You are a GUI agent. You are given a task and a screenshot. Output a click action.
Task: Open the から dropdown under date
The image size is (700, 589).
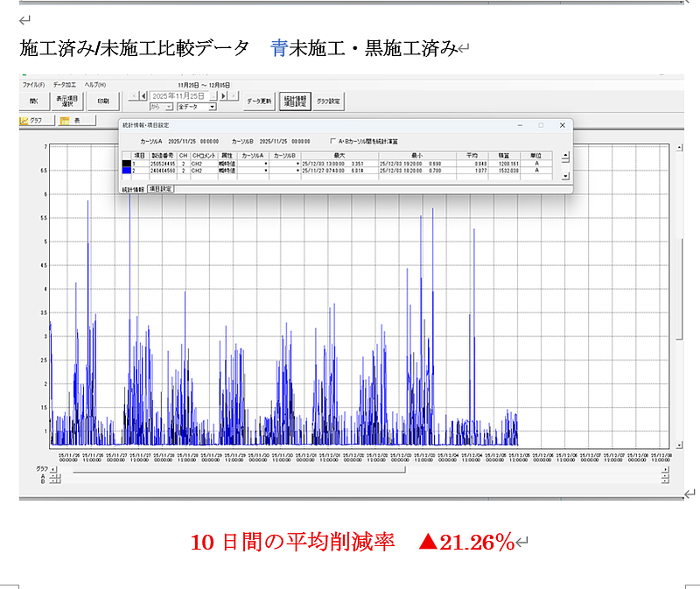click(170, 107)
